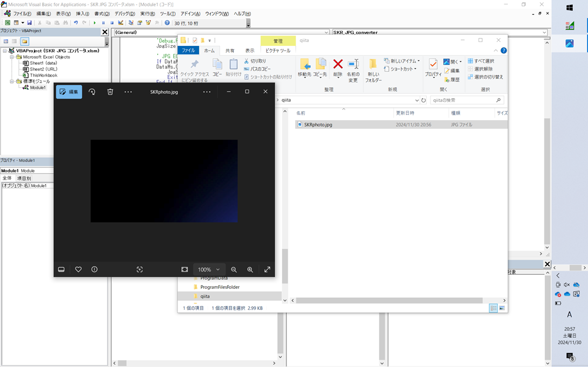This screenshot has height=367, width=588.
Task: Collapse the Explorer ribbon with chevron
Action: [x=496, y=51]
